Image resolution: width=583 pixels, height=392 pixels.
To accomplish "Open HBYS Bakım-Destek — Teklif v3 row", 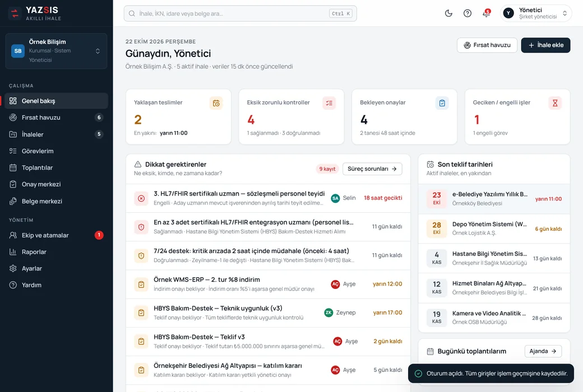I will [268, 342].
